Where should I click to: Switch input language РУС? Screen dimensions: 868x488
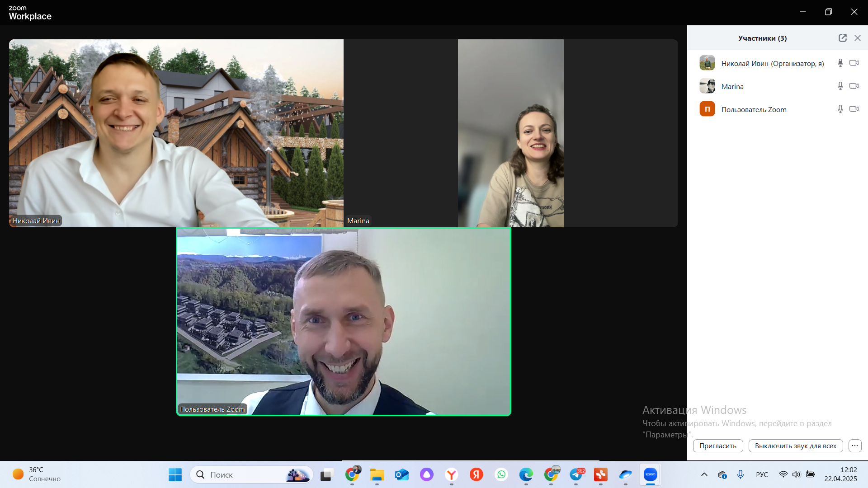coord(762,474)
